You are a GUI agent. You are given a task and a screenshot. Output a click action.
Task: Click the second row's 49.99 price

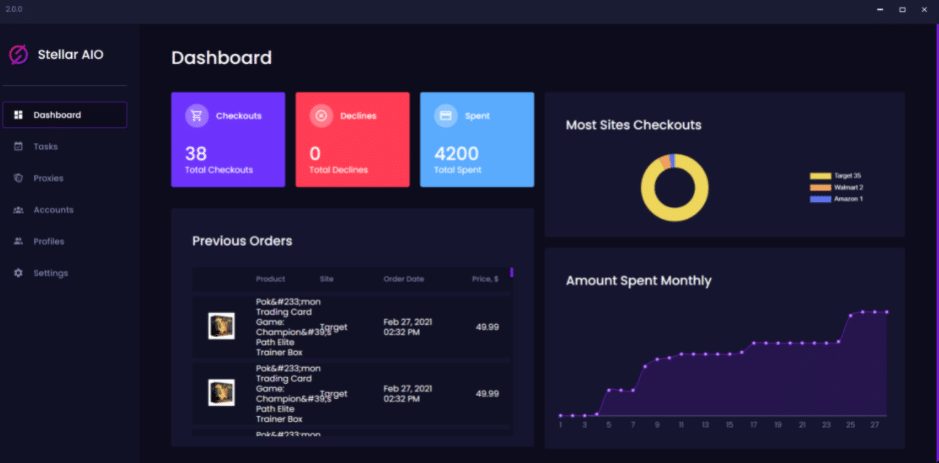487,394
